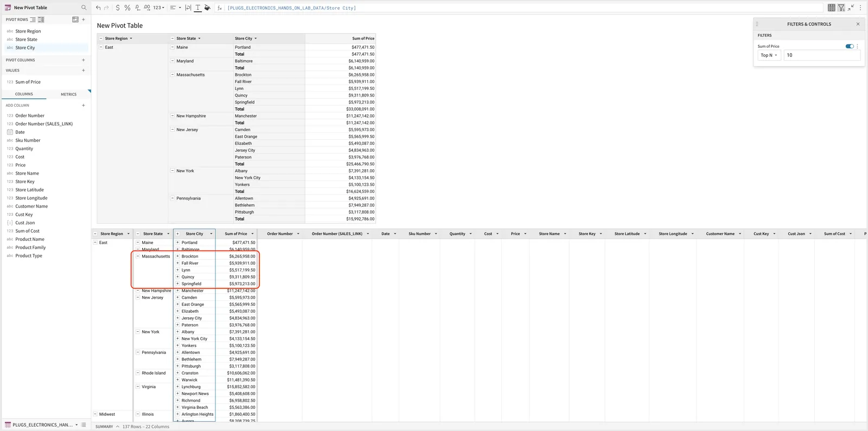The height and width of the screenshot is (431, 868).
Task: Apply percent format to the column
Action: pos(127,8)
